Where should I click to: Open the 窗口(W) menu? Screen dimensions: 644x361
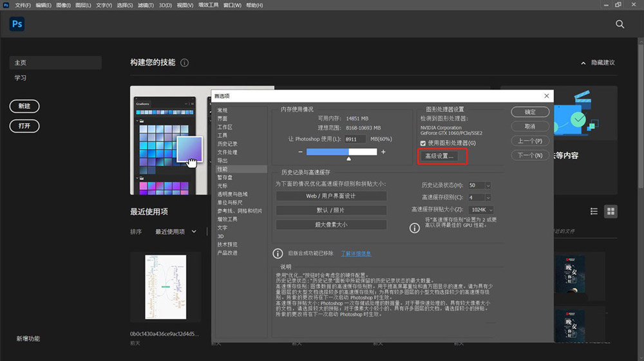click(x=232, y=5)
